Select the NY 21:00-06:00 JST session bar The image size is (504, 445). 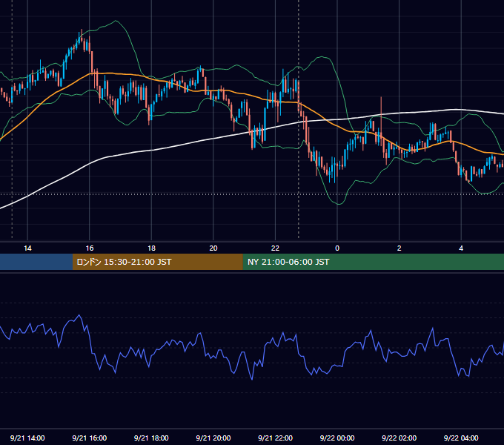pos(373,262)
